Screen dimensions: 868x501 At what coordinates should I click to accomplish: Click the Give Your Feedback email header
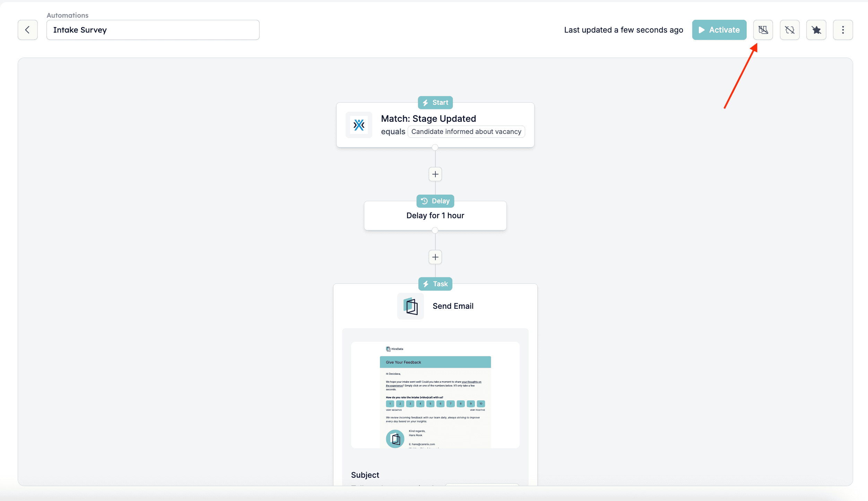click(435, 362)
